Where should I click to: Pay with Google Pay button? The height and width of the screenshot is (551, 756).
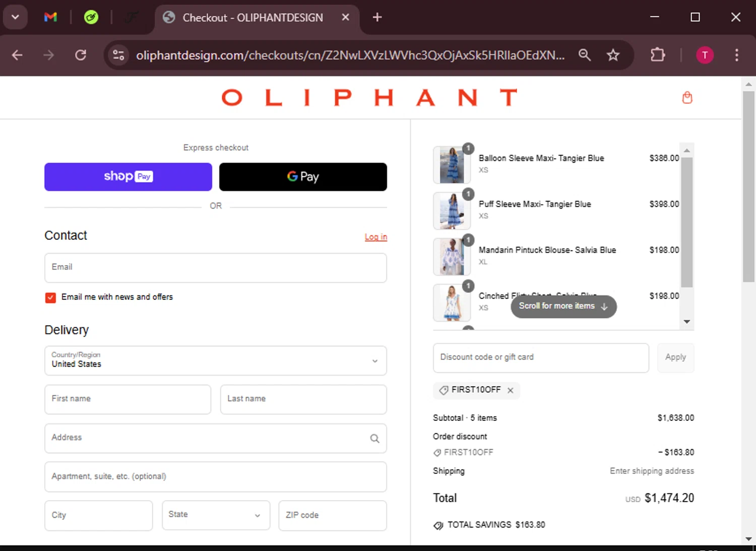coord(303,177)
